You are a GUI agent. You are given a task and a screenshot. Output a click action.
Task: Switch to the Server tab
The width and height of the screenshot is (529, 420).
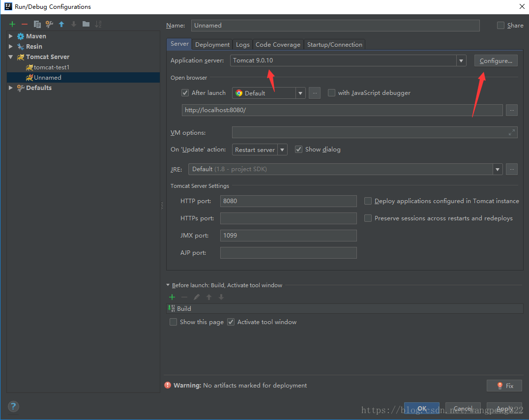coord(179,44)
